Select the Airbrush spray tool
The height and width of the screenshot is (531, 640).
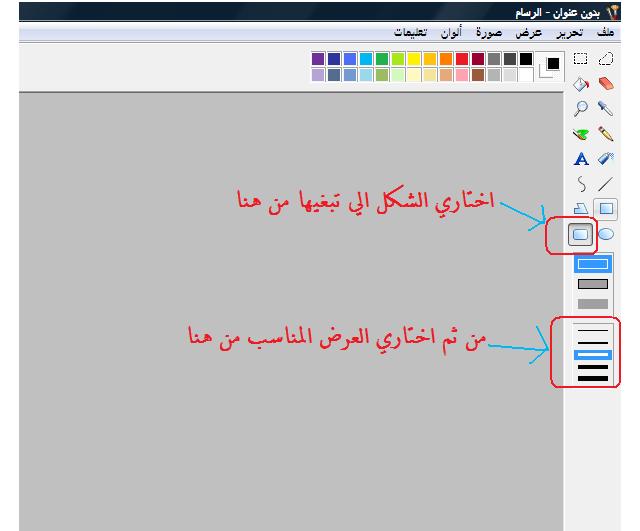pyautogui.click(x=606, y=159)
